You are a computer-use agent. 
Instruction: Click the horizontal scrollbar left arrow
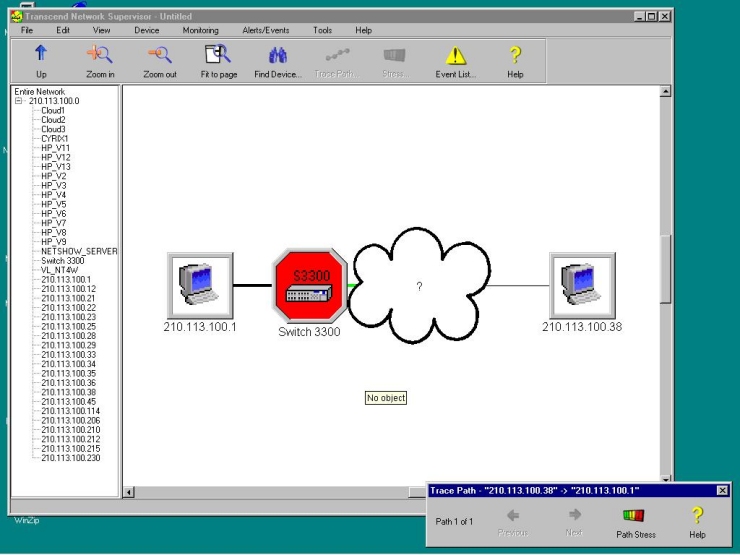(x=128, y=493)
